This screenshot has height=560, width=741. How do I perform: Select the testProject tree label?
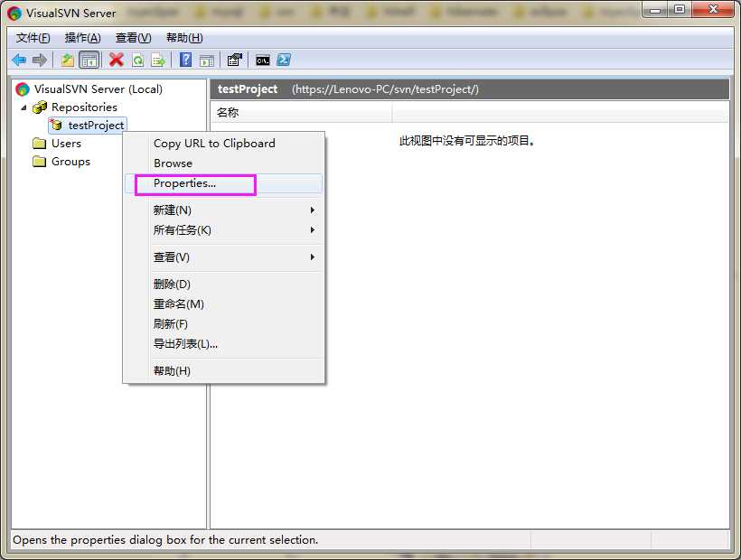pyautogui.click(x=96, y=126)
